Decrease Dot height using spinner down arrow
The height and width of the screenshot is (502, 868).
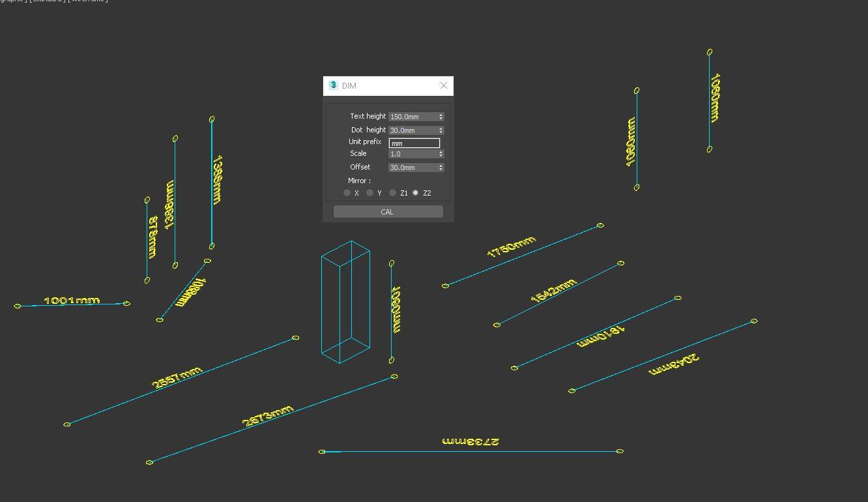[441, 132]
